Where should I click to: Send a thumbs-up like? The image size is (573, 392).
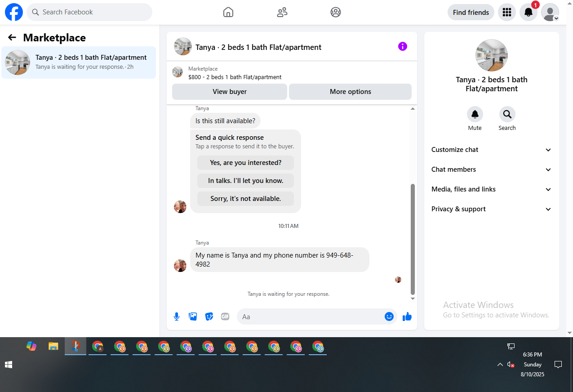[x=407, y=316]
